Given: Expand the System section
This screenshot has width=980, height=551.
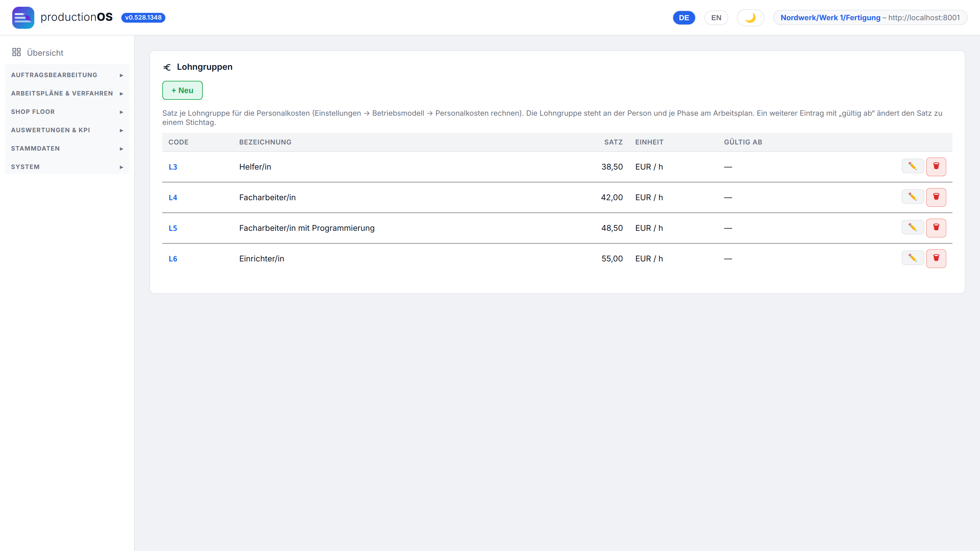Looking at the screenshot, I should tap(67, 167).
